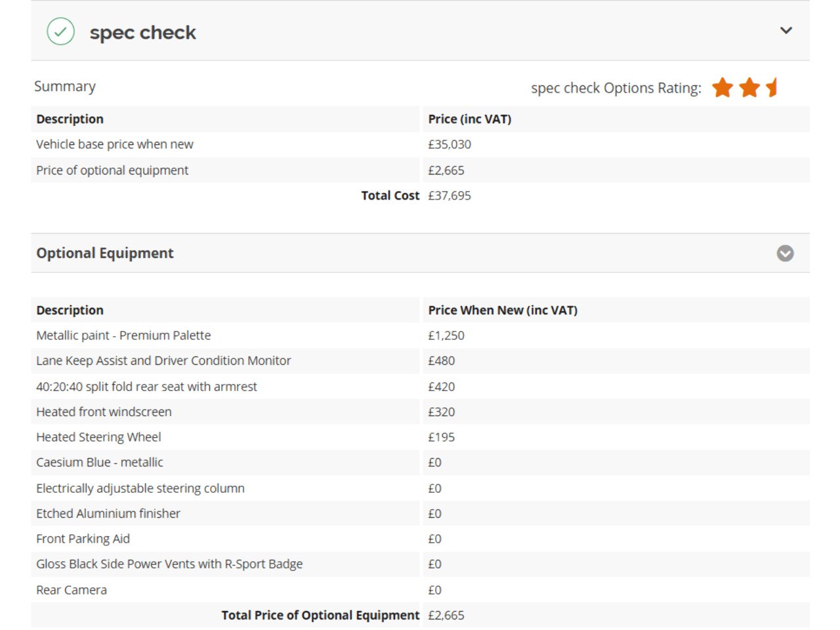Click the 40:20:40 split fold rear seat row

pyautogui.click(x=420, y=387)
